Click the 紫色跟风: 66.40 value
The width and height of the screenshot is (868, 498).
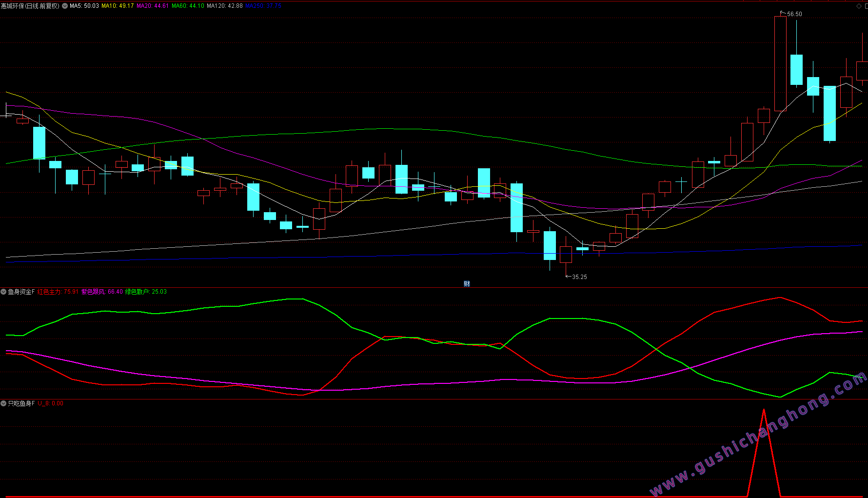click(102, 292)
